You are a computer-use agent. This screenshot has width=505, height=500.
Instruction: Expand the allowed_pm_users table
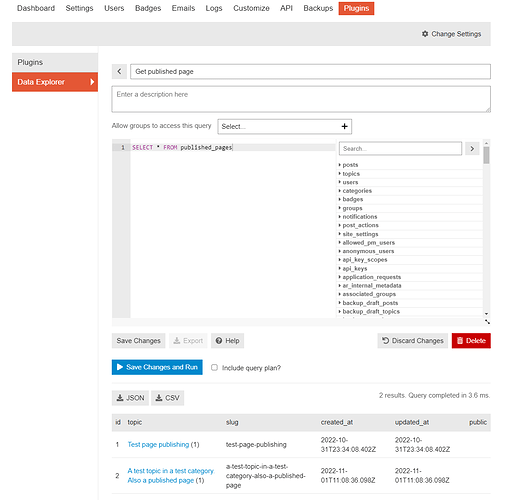pos(368,243)
